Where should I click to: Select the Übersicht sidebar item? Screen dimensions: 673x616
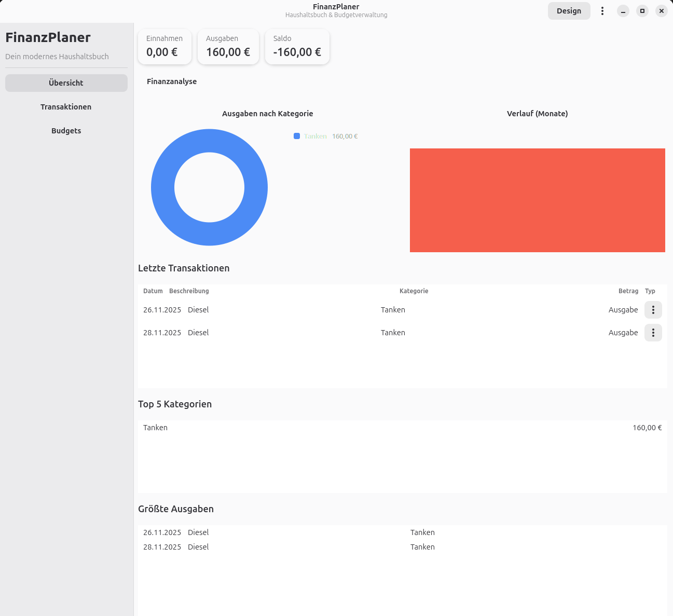click(66, 83)
